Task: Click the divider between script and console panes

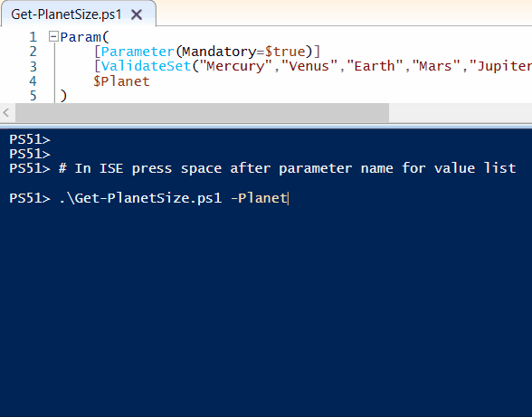Action: (x=266, y=127)
